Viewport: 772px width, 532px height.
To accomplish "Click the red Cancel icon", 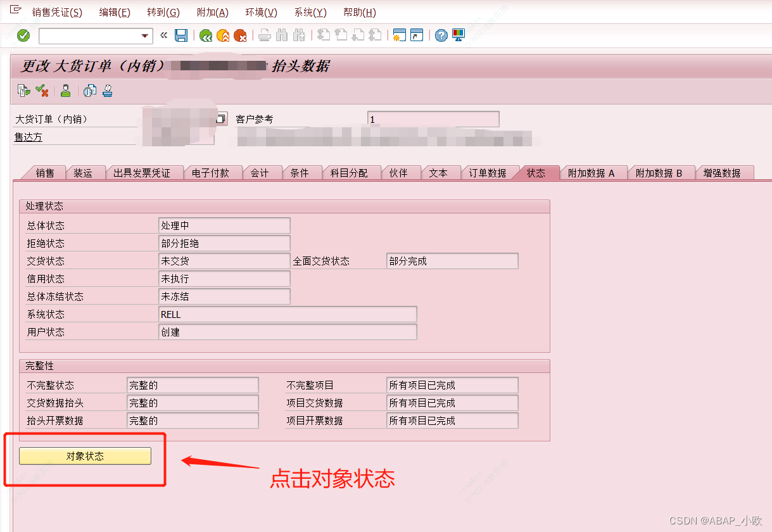I will pos(240,35).
